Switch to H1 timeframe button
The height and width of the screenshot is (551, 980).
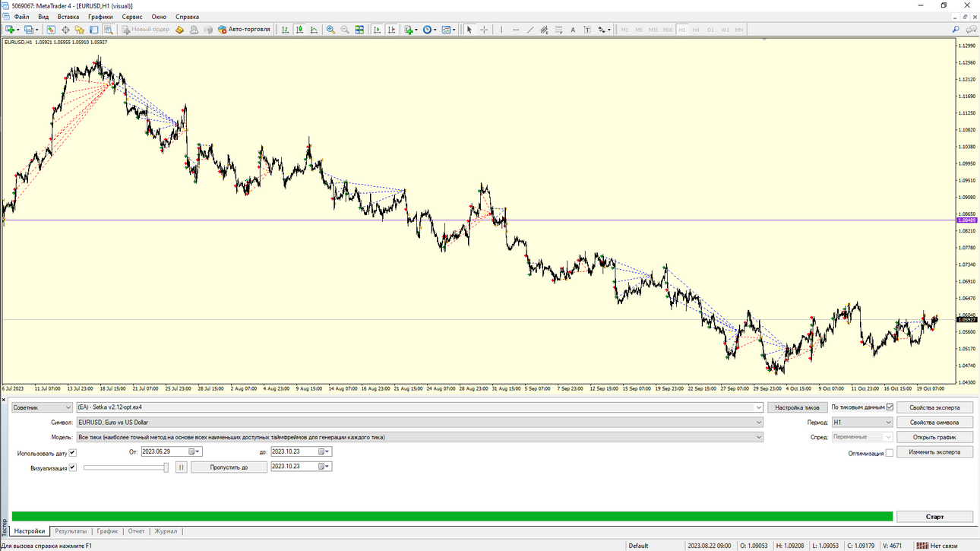(x=682, y=30)
